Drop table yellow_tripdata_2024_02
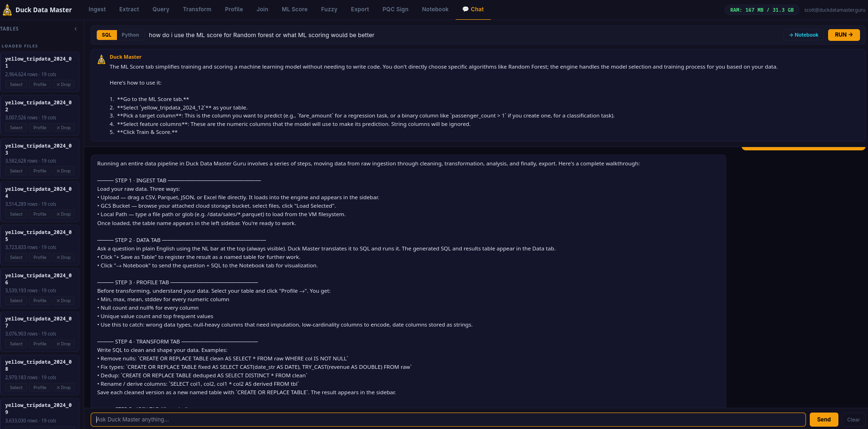This screenshot has height=429, width=868. coord(63,128)
